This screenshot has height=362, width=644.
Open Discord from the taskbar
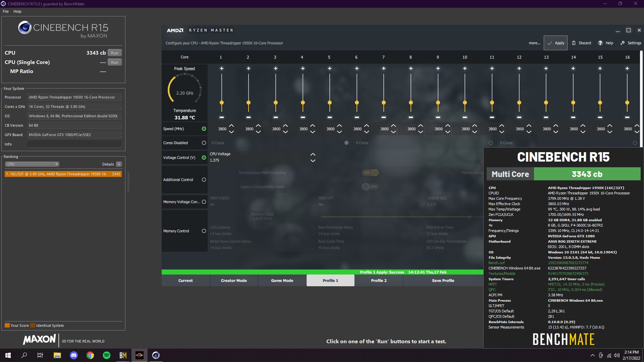coord(73,355)
